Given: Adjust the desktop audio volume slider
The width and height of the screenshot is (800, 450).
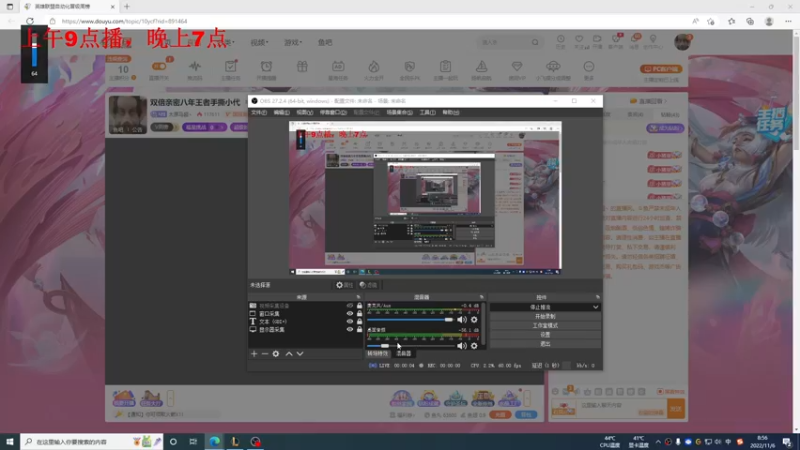Looking at the screenshot, I should point(410,346).
